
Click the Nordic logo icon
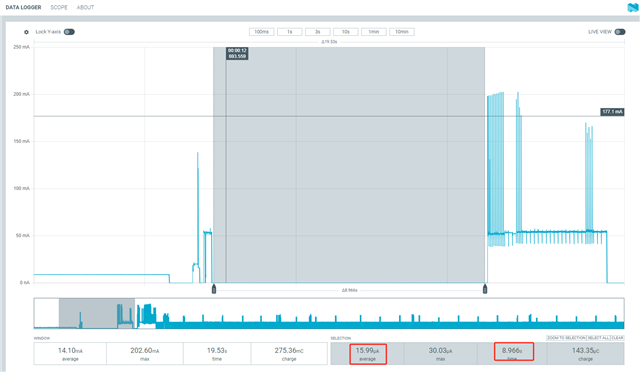[633, 7]
